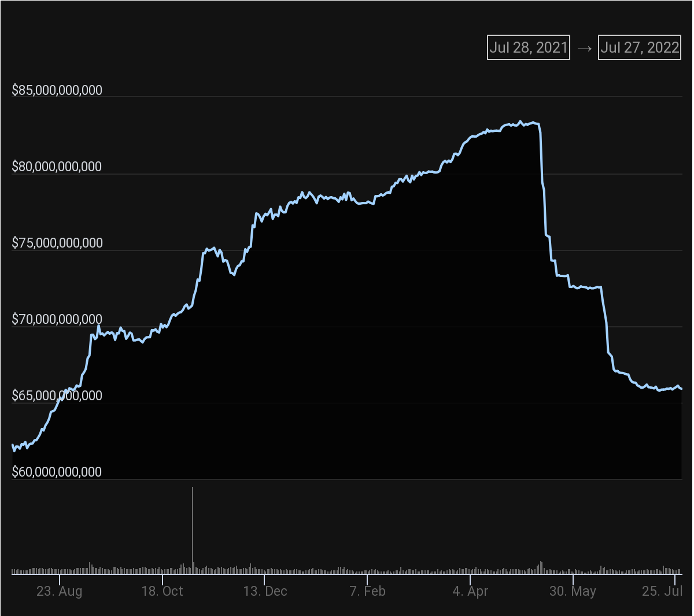Screen dimensions: 694x616
Task: Click the chart line at its highest peak
Action: tap(519, 121)
